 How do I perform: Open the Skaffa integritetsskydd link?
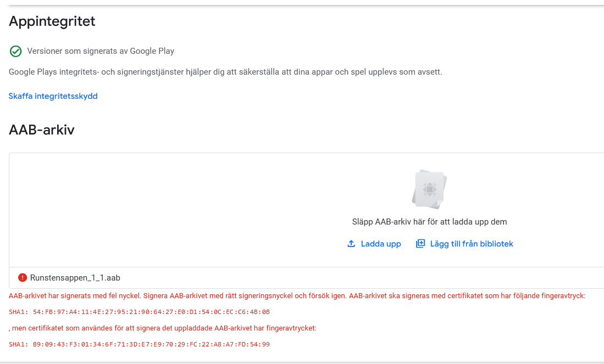click(x=53, y=96)
